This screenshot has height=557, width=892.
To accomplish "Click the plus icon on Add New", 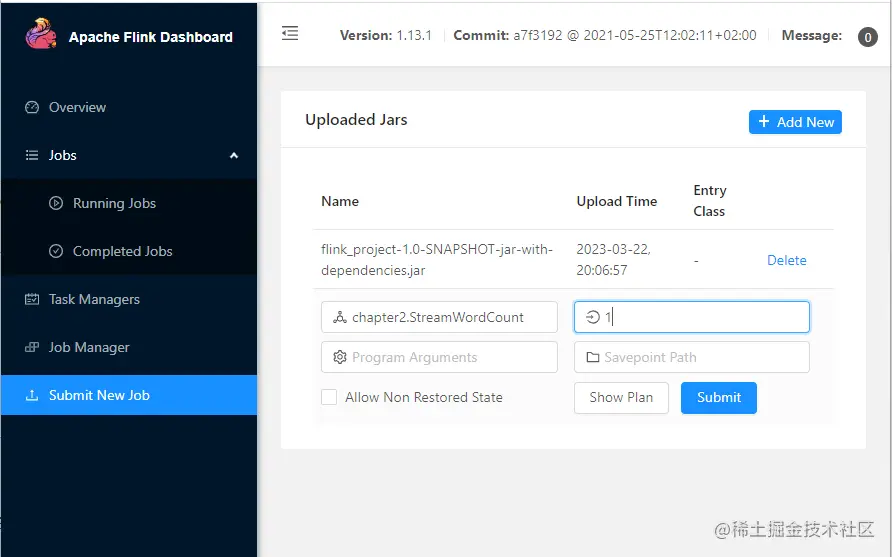I will click(764, 122).
